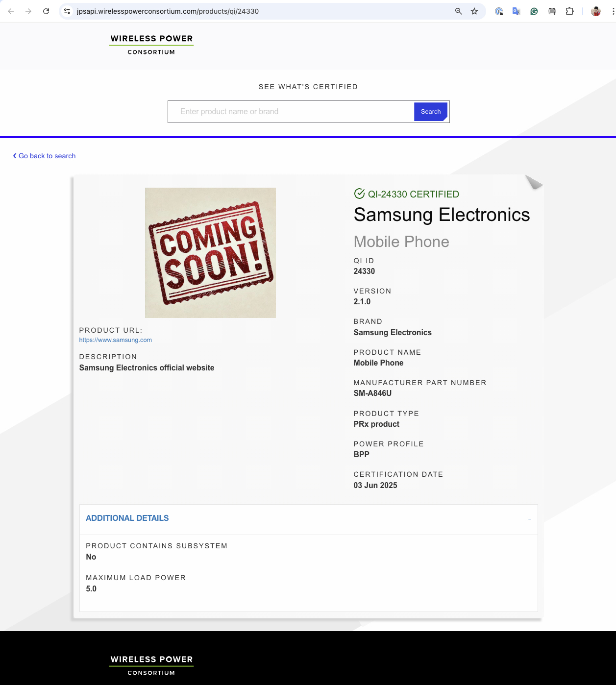Image resolution: width=616 pixels, height=685 pixels.
Task: Open the Grammarly extension icon
Action: click(x=534, y=11)
